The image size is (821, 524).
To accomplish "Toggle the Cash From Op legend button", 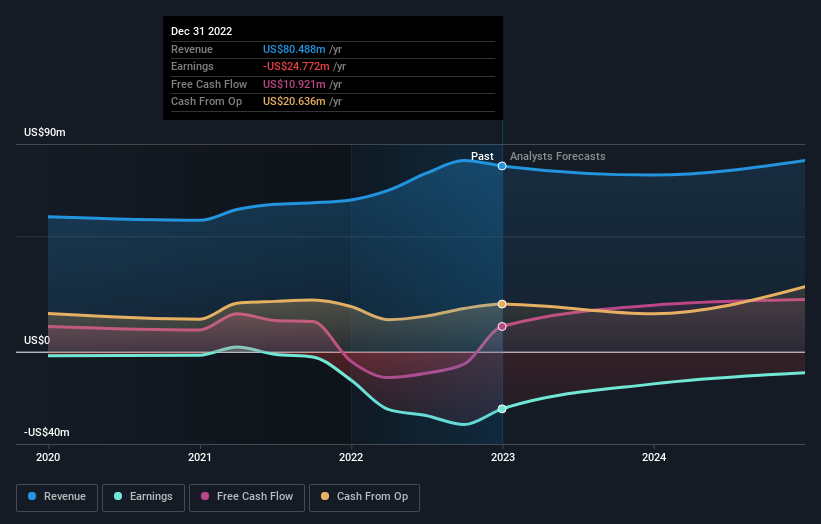I will 364,497.
